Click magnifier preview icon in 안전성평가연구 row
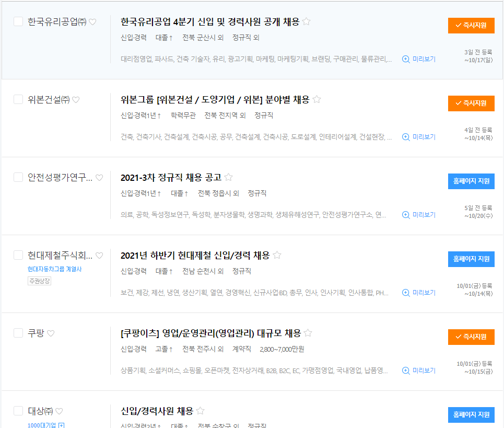504x428 pixels. point(406,215)
